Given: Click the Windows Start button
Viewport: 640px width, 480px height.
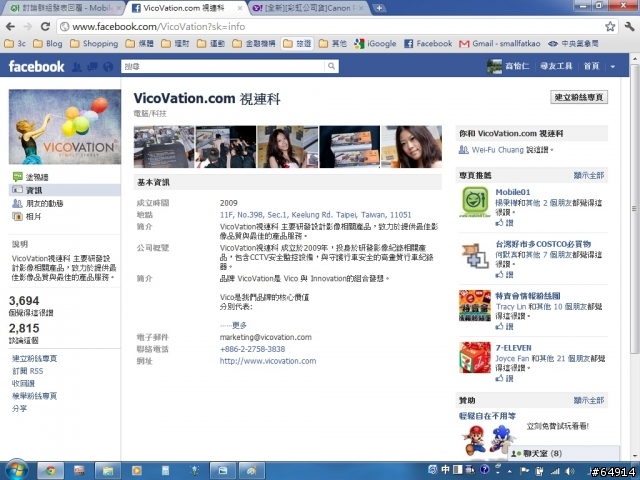Looking at the screenshot, I should pyautogui.click(x=16, y=471).
